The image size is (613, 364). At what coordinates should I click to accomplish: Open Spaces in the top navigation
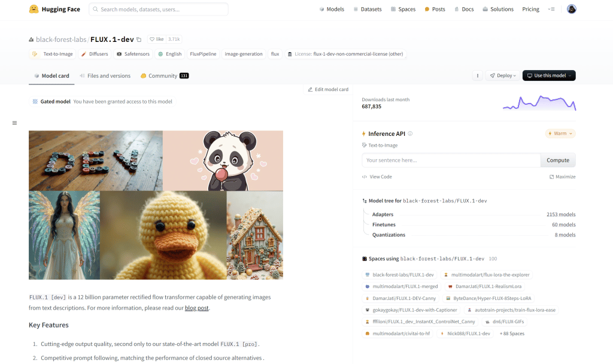pyautogui.click(x=403, y=9)
